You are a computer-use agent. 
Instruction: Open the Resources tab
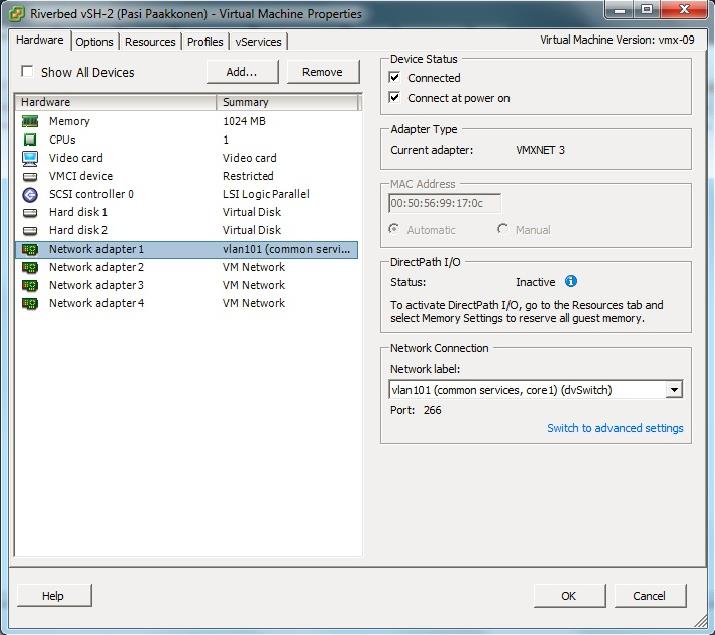point(150,42)
